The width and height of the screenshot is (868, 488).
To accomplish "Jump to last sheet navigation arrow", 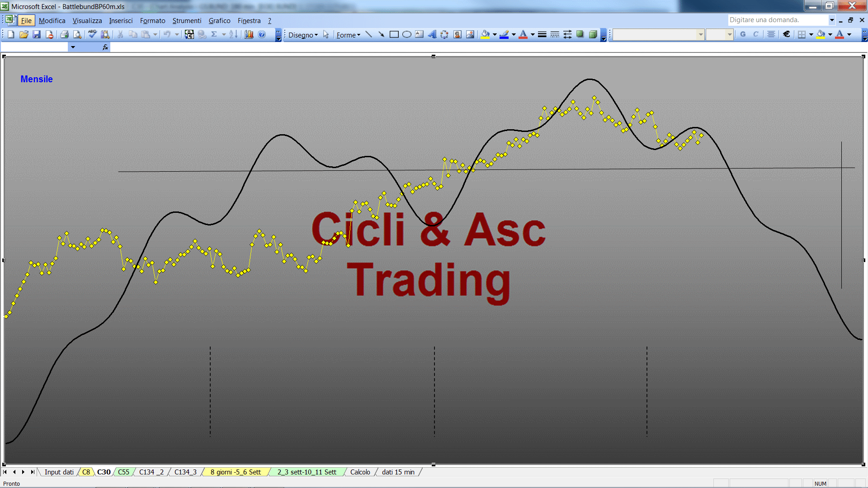I will pos(33,472).
